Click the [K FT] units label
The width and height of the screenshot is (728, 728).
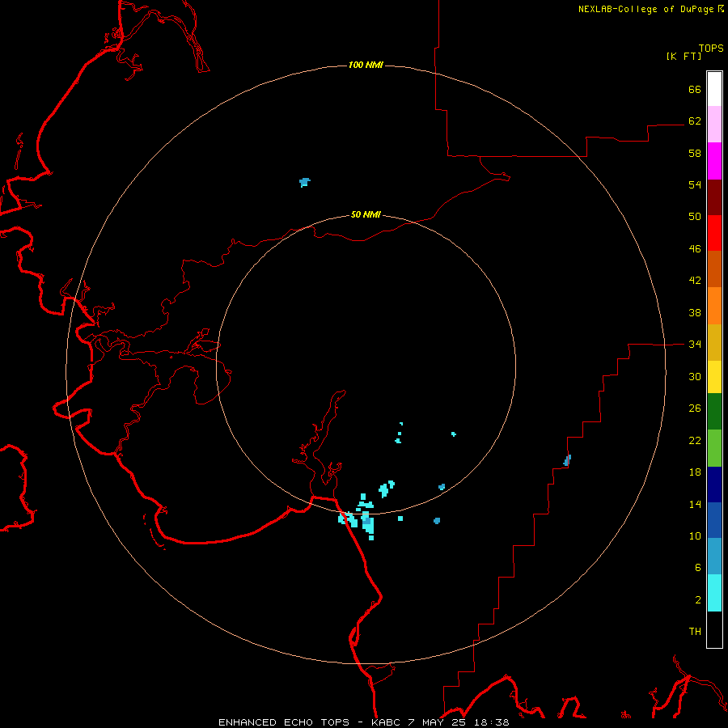click(x=684, y=56)
